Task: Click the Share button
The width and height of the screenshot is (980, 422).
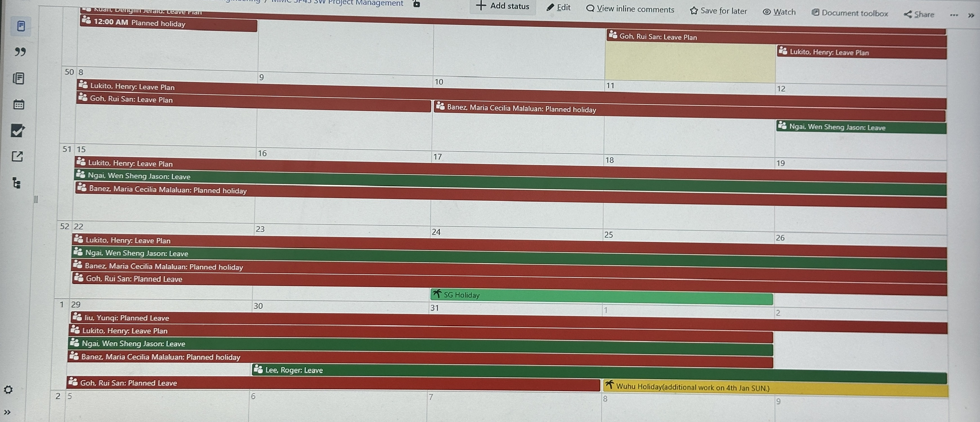Action: click(x=919, y=14)
